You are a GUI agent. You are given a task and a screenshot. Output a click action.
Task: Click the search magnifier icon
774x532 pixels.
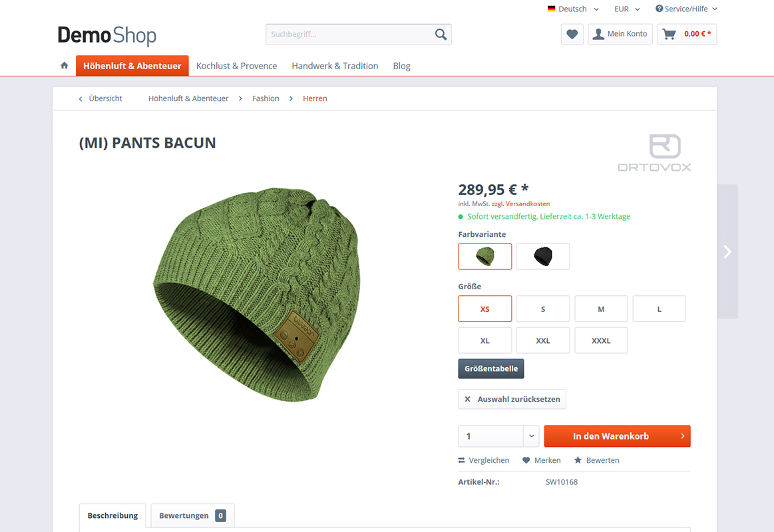[x=441, y=34]
